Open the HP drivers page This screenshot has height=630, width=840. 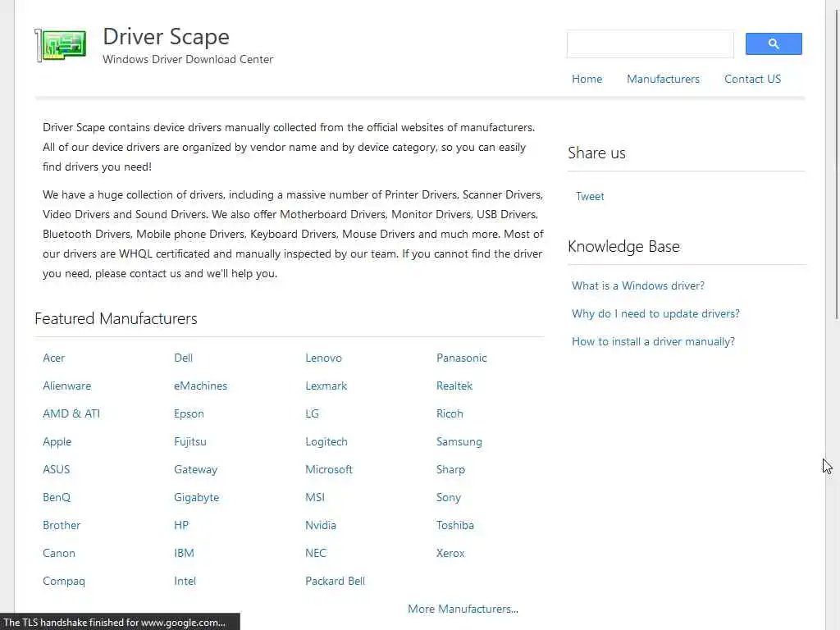[181, 525]
